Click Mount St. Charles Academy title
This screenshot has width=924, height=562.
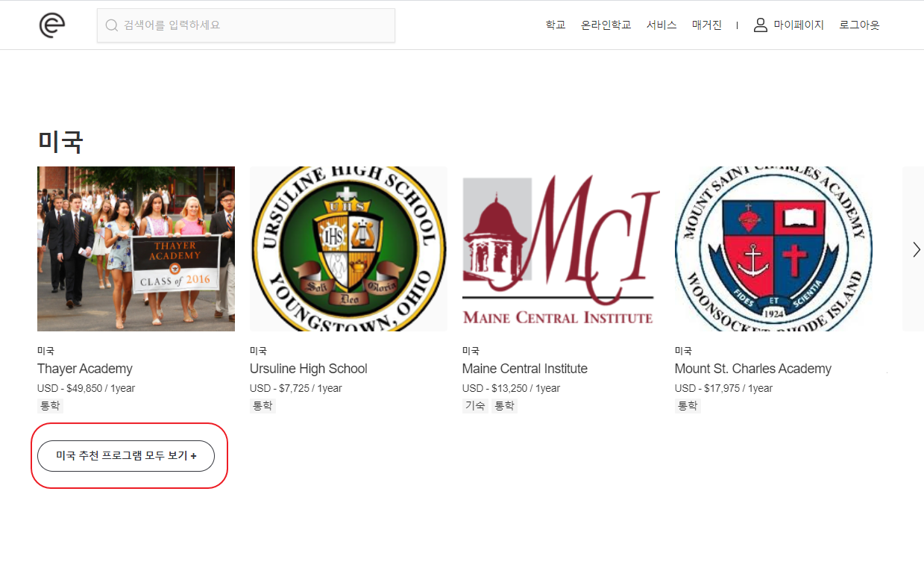point(752,369)
